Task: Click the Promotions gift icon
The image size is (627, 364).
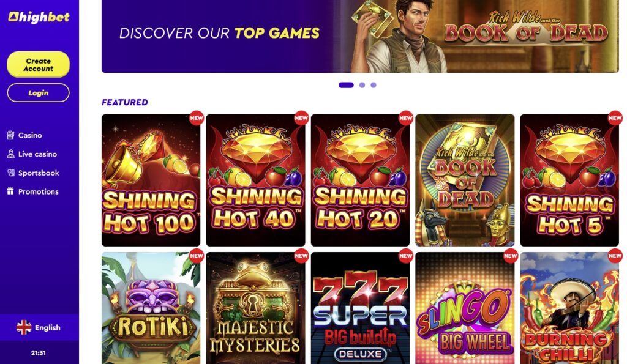Action: [x=11, y=191]
